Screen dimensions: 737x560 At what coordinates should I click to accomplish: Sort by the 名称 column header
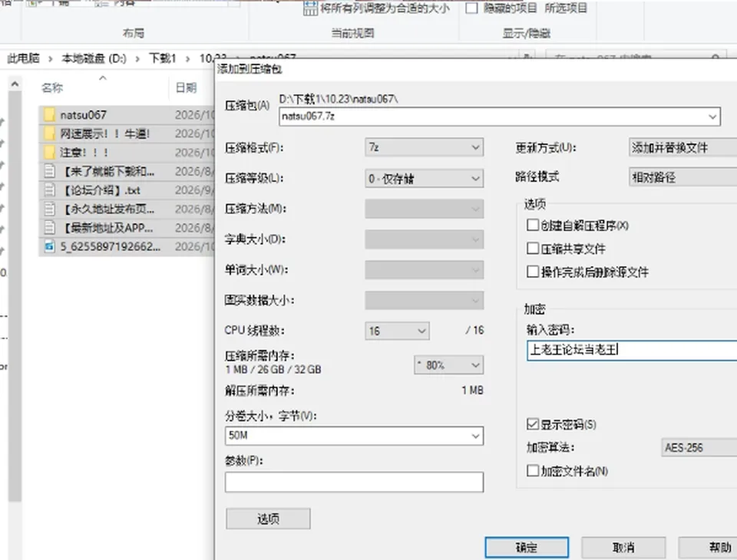coord(52,88)
